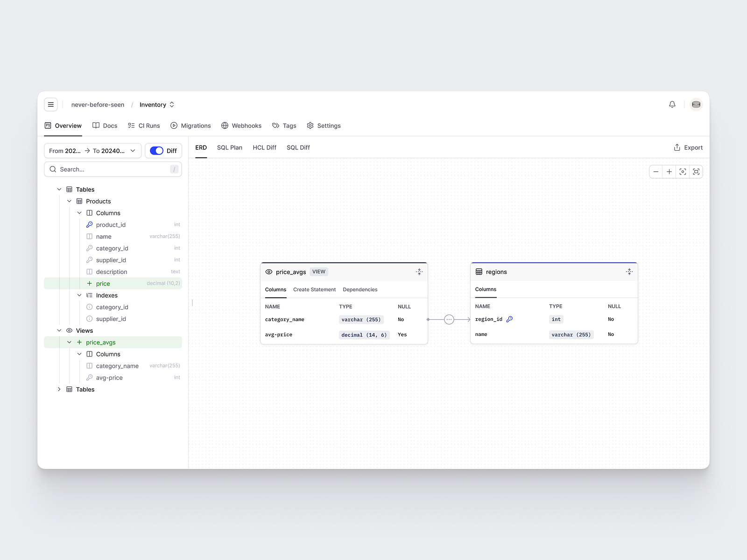Toggle visibility of Views in sidebar
Screen dimensions: 747x560
coord(69,330)
